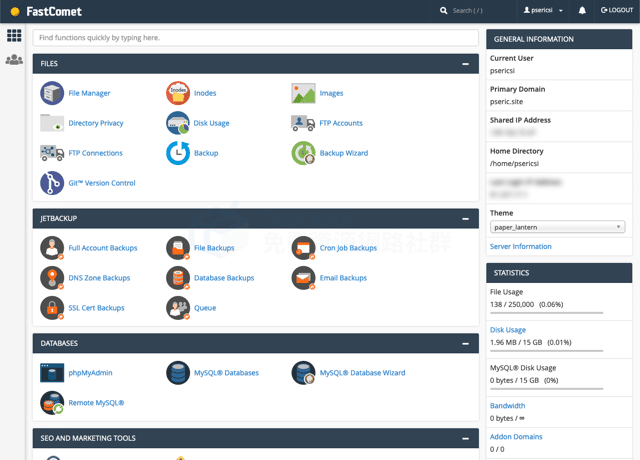Open the phpMyAdmin icon
This screenshot has width=640, height=460.
click(x=52, y=373)
